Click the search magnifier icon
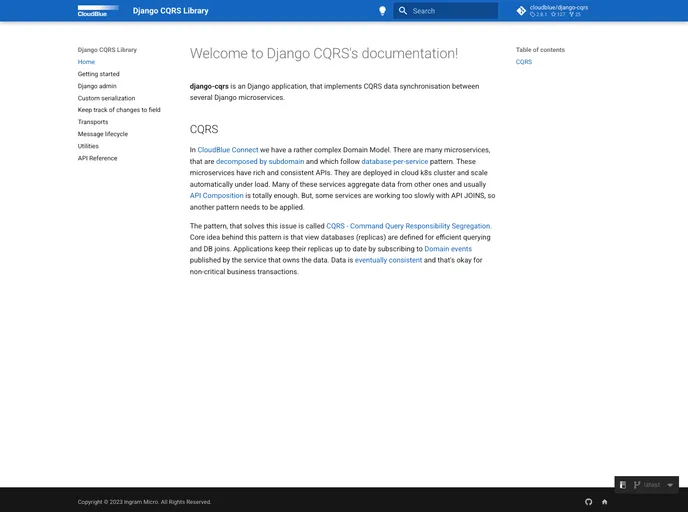The height and width of the screenshot is (512, 688). tap(402, 11)
